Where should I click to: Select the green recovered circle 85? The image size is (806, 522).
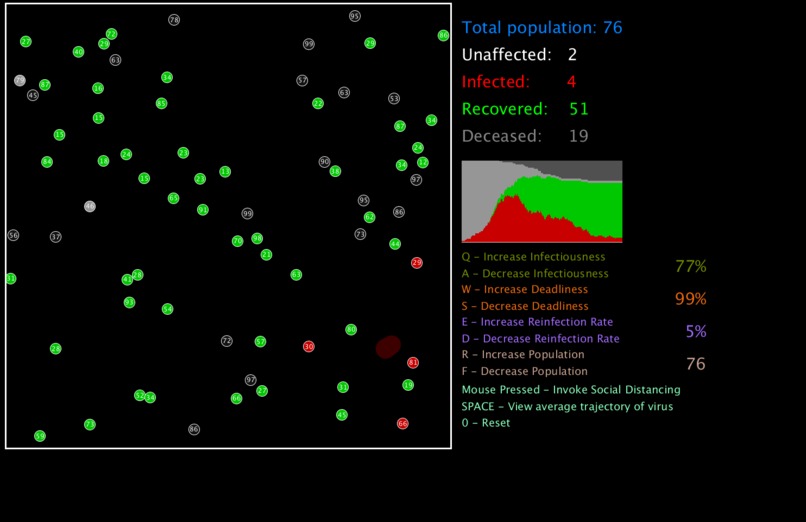[161, 104]
